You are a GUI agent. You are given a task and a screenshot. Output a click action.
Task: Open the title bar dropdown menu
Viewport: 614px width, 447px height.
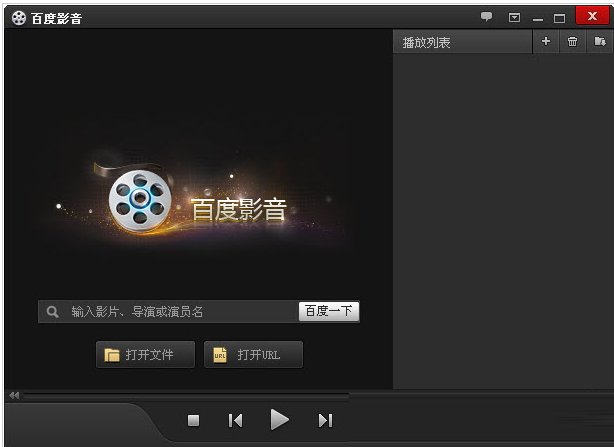pos(514,17)
